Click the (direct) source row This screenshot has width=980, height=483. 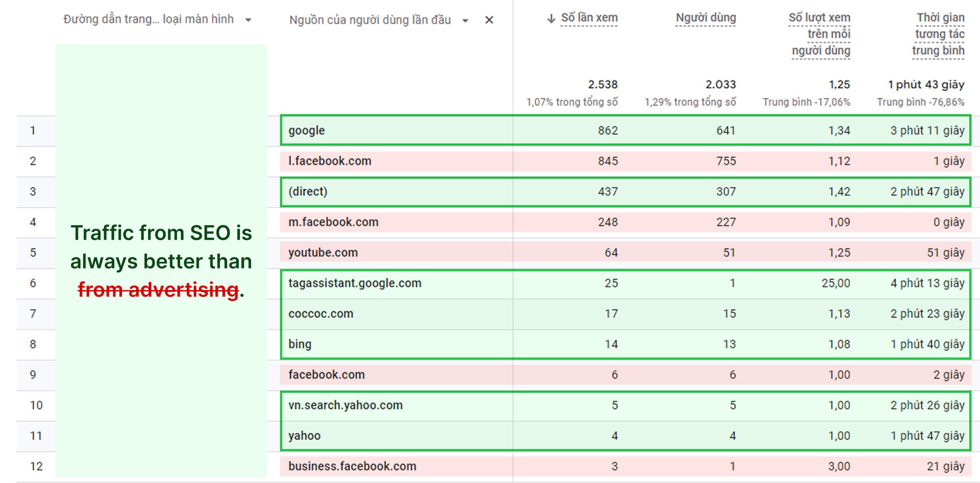308,191
